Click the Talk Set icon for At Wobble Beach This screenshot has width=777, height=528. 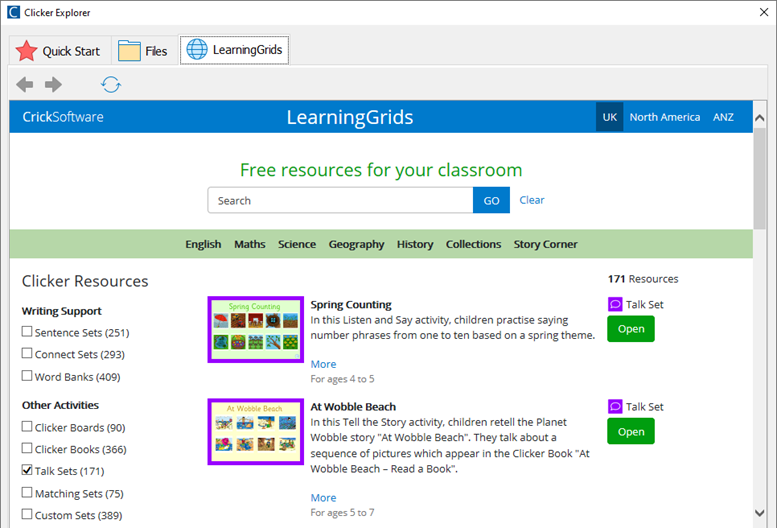click(615, 407)
